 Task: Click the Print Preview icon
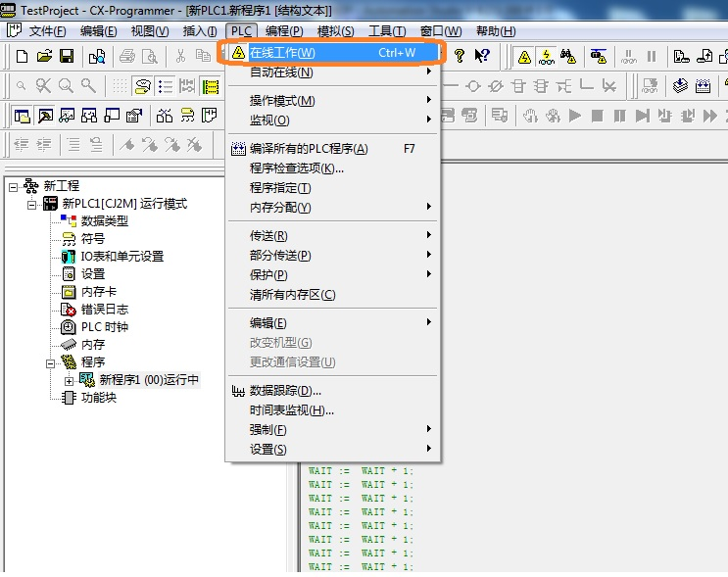click(x=150, y=57)
